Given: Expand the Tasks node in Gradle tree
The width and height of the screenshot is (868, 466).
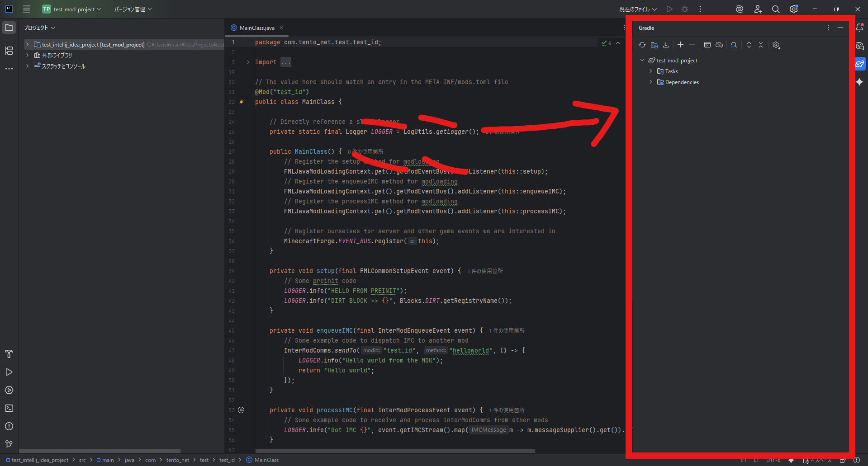Looking at the screenshot, I should tap(651, 71).
